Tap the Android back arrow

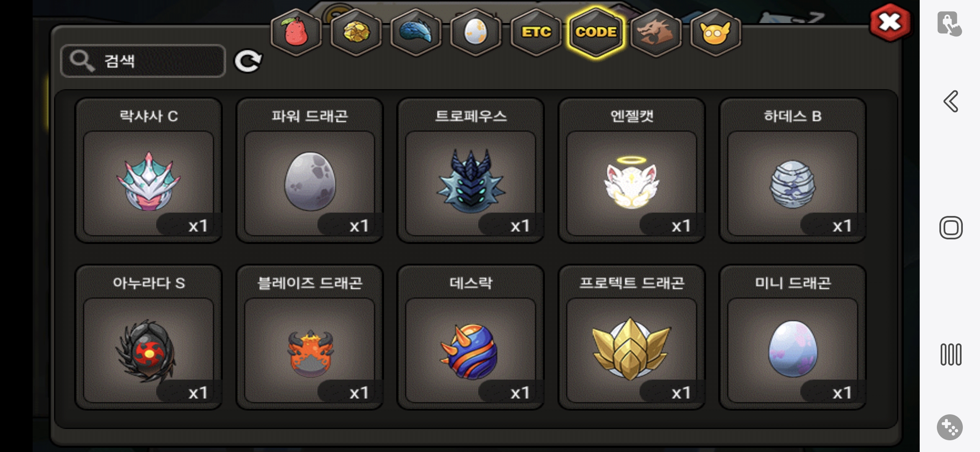951,101
